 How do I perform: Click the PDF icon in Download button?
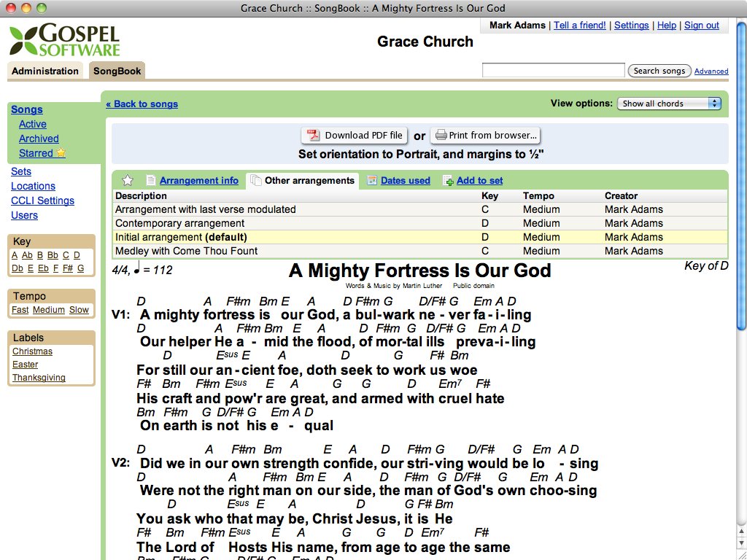313,135
